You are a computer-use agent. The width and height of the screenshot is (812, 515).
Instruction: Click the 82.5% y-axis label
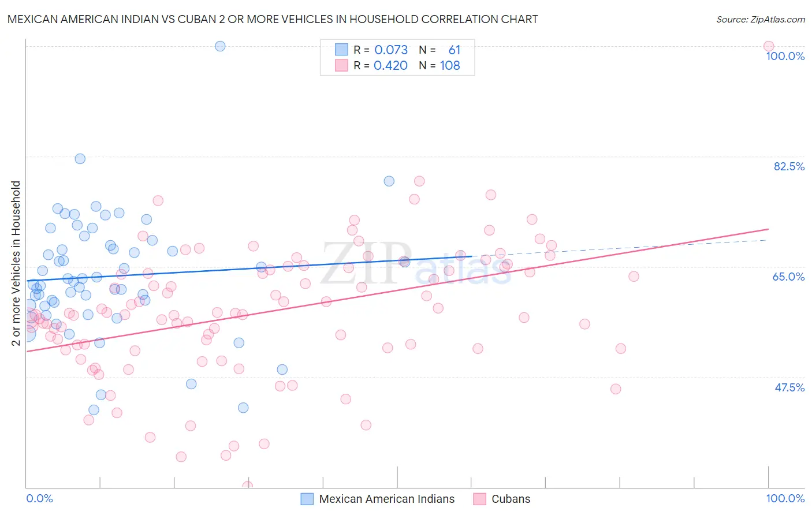point(789,166)
